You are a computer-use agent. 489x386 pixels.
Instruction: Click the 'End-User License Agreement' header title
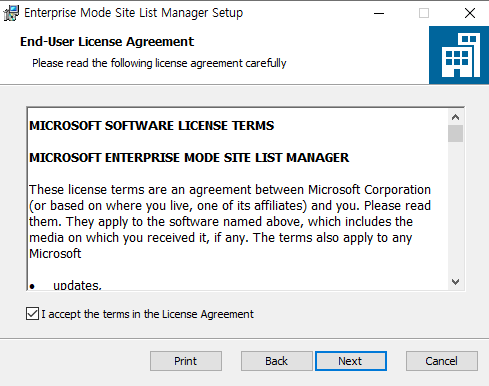coord(107,42)
